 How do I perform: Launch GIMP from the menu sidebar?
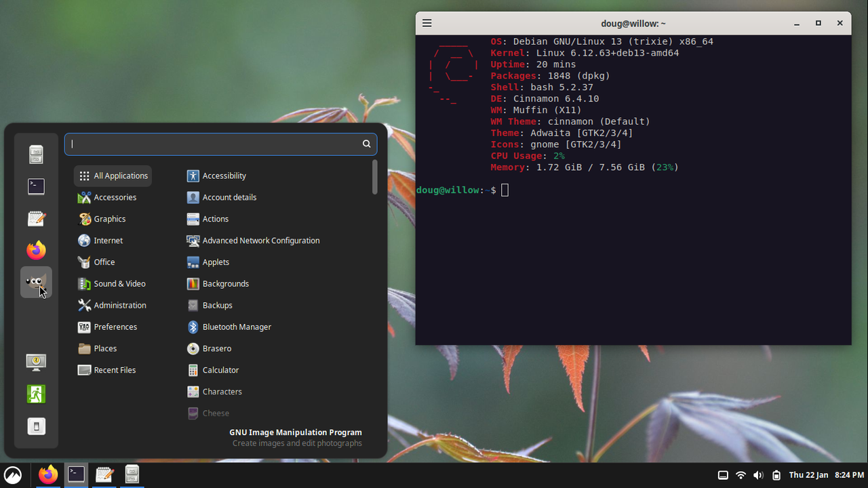36,281
